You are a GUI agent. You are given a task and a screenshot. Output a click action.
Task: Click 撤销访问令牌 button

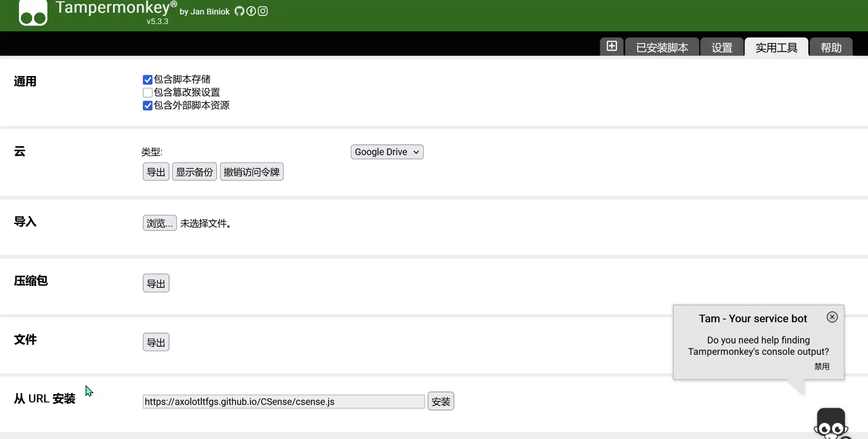click(x=252, y=172)
